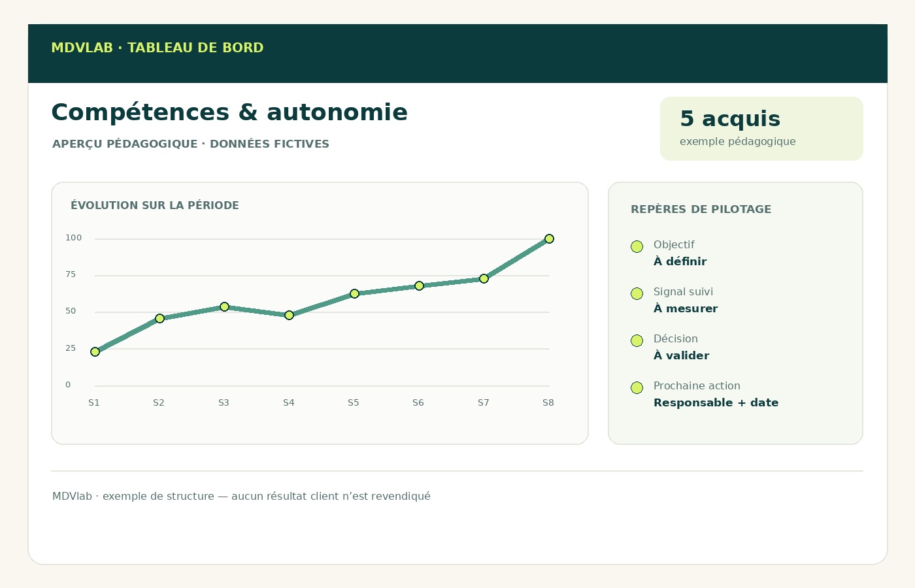915x588 pixels.
Task: Select the chart data point above S6
Action: pos(419,286)
